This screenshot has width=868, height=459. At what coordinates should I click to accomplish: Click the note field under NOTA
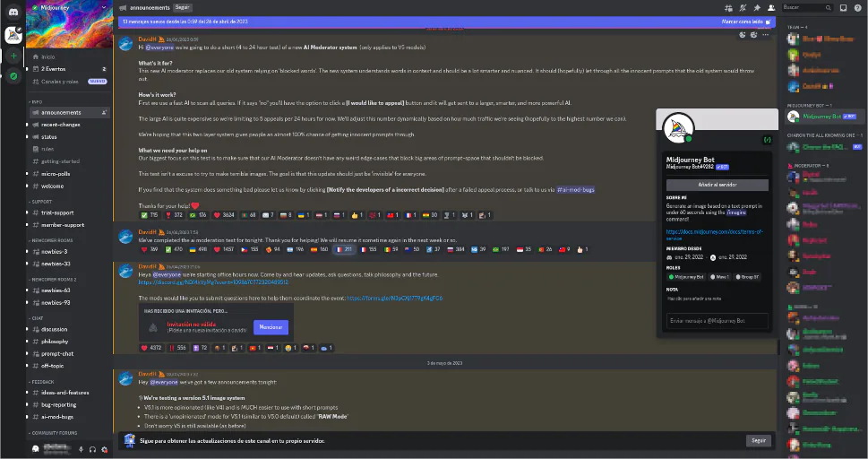coord(717,299)
